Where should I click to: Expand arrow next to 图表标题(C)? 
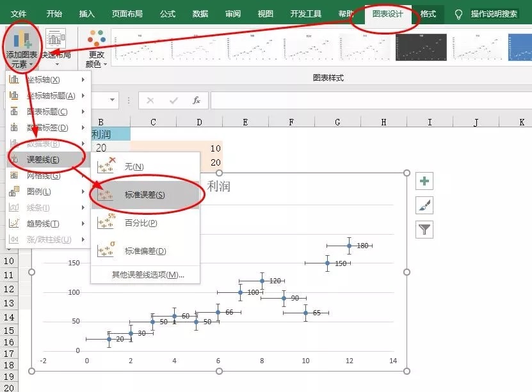83,111
